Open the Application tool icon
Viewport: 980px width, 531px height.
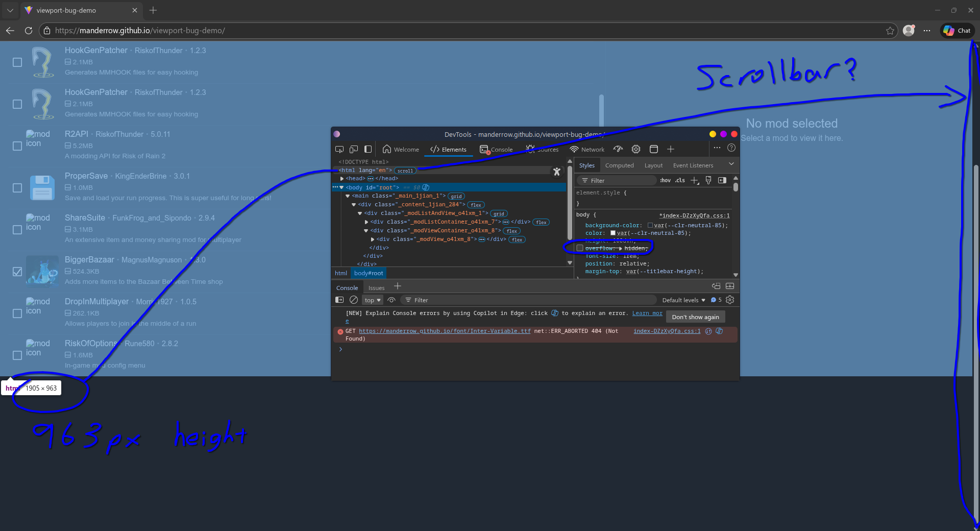[x=654, y=149]
